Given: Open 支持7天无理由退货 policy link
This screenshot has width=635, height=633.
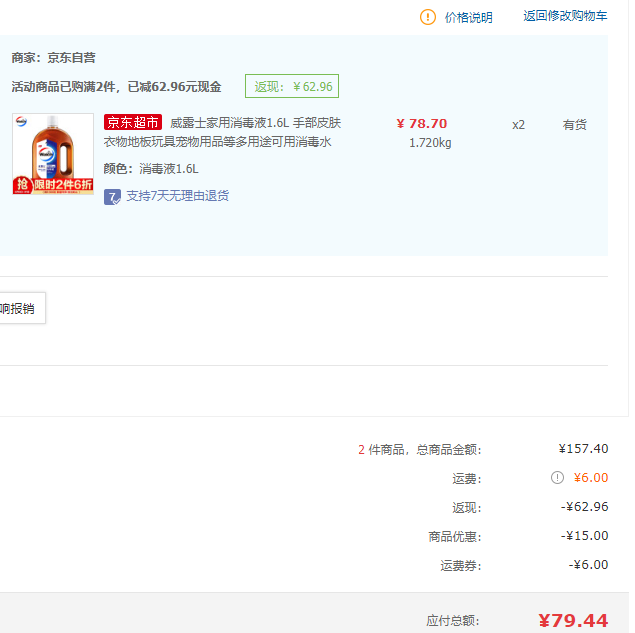Looking at the screenshot, I should pos(177,196).
